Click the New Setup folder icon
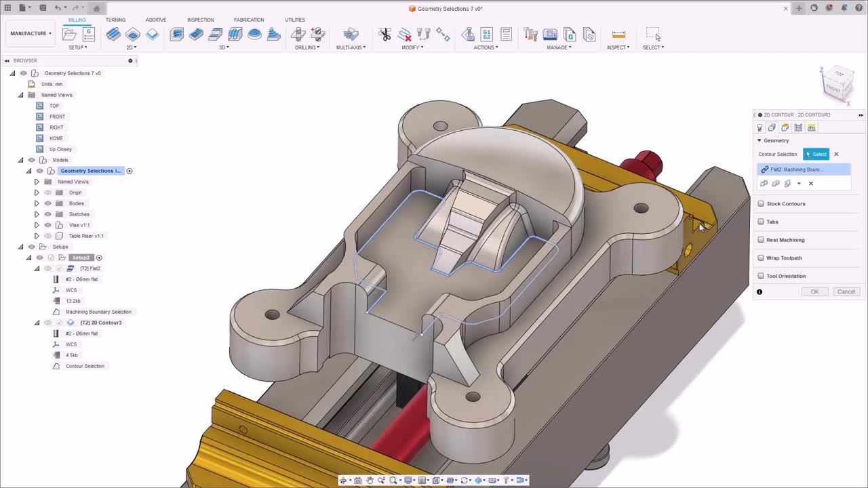868x488 pixels. click(x=69, y=34)
